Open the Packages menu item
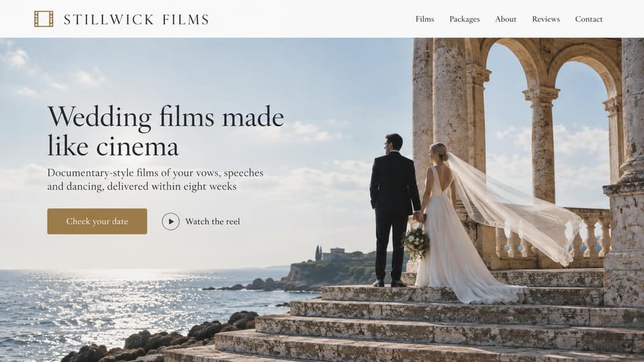 coord(464,19)
